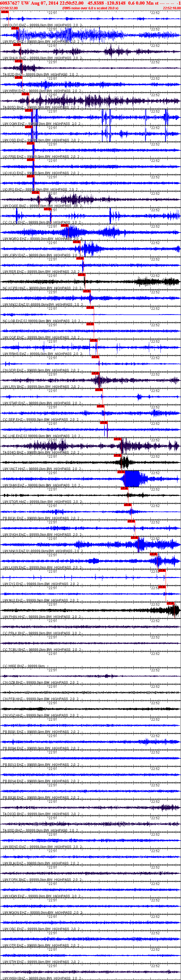This screenshot has height=980, width=181.
Task: Select the UW FORK BHZ station label
Action: (x=42, y=879)
